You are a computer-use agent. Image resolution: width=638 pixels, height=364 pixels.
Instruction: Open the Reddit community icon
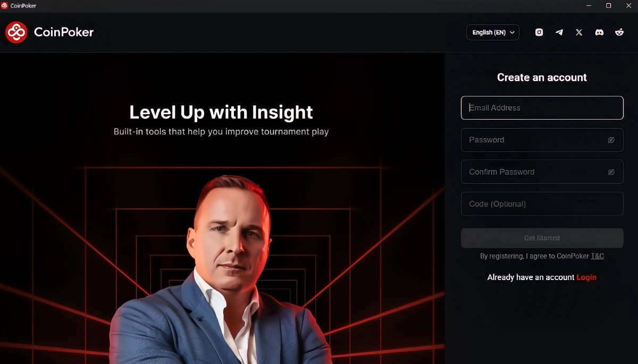coord(619,32)
